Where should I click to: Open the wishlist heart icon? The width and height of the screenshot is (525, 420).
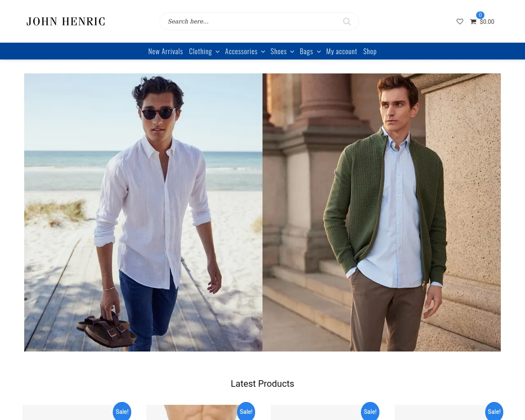coord(460,21)
